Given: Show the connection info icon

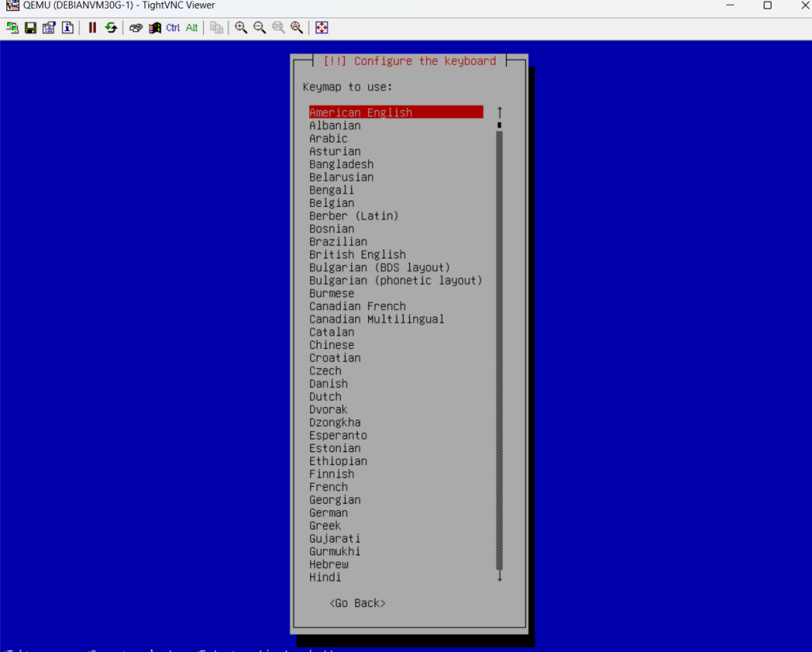Looking at the screenshot, I should 67,28.
